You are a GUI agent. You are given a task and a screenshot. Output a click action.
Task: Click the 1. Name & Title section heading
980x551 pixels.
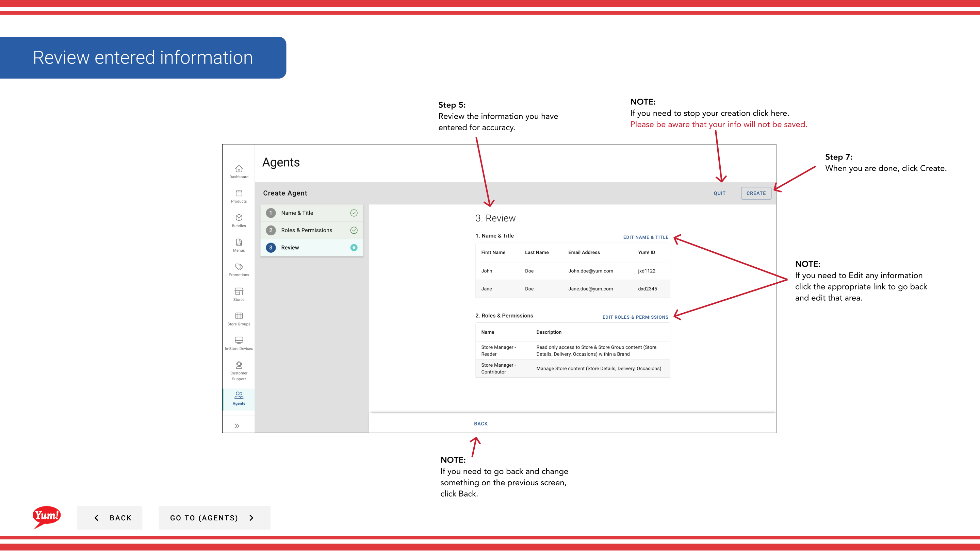(x=494, y=236)
